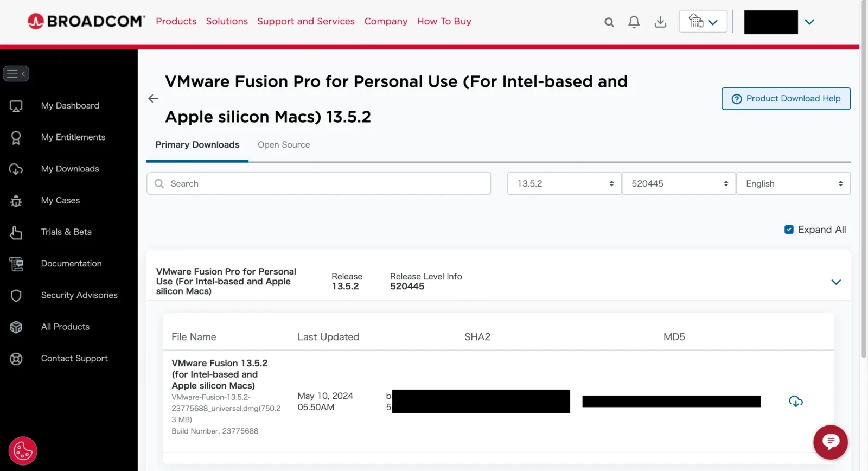Click the My Entitlements ribbon icon
Viewport: 868px width, 471px height.
click(16, 138)
